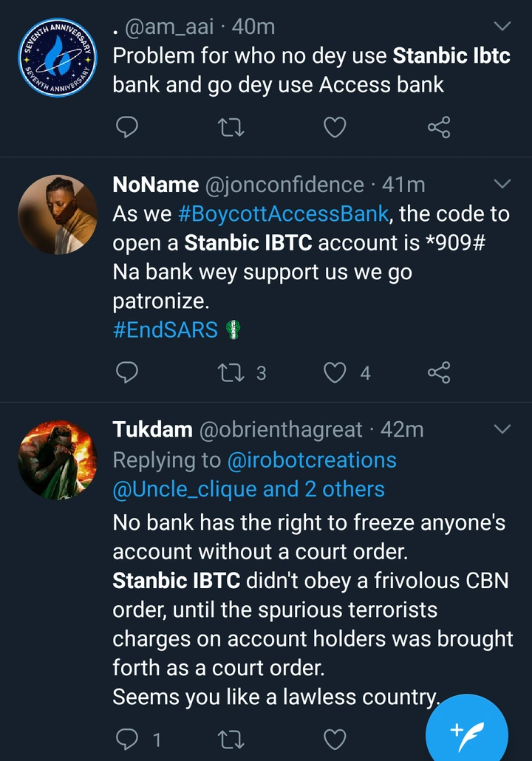View NoName's profile picture
The image size is (532, 761).
pos(57,214)
